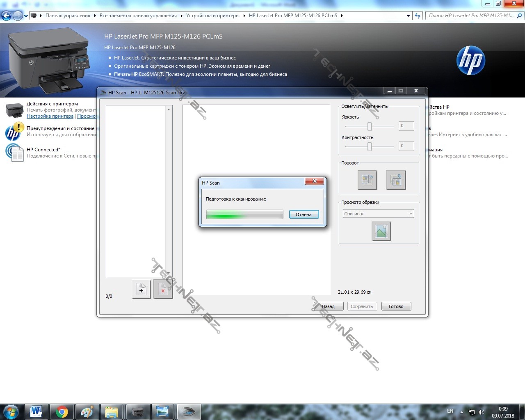Click the refresh button next to address bar
The height and width of the screenshot is (420, 525).
pyautogui.click(x=418, y=16)
